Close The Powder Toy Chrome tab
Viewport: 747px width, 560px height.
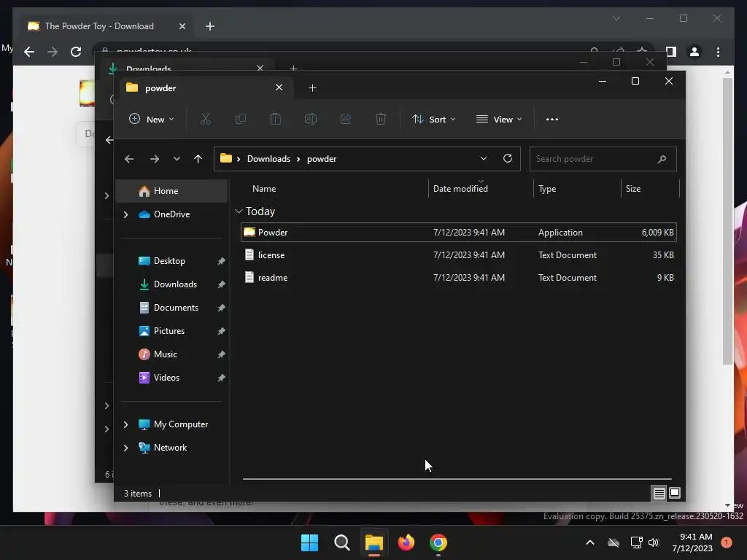pos(182,26)
